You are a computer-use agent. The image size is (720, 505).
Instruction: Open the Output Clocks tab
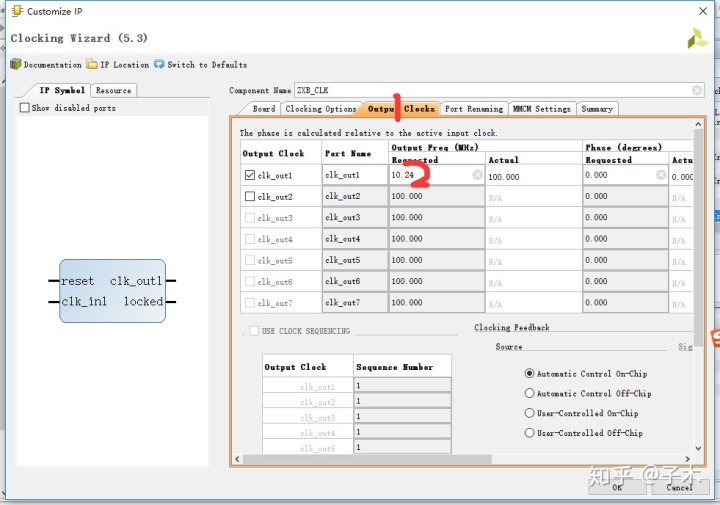pyautogui.click(x=401, y=109)
